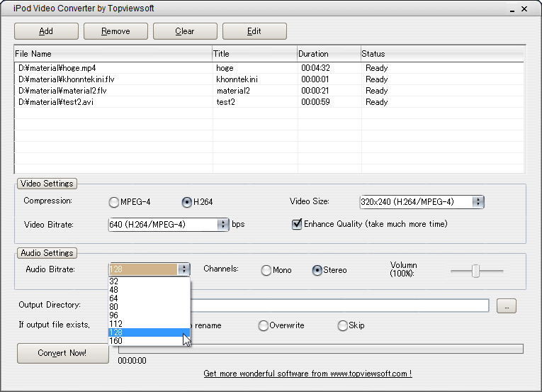Choose Stereo channel option
Viewport: 542px width, 392px height.
click(317, 270)
